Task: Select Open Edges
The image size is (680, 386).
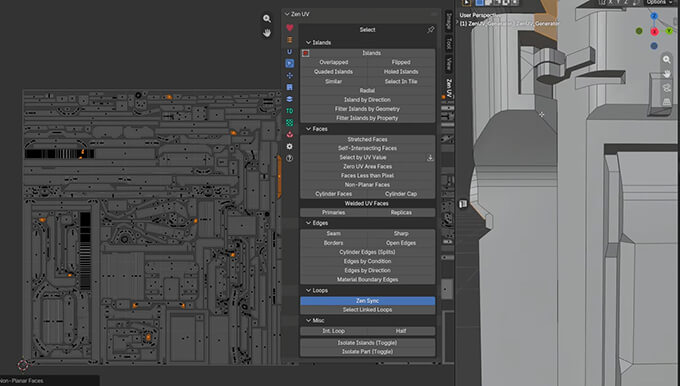Action: coord(401,243)
